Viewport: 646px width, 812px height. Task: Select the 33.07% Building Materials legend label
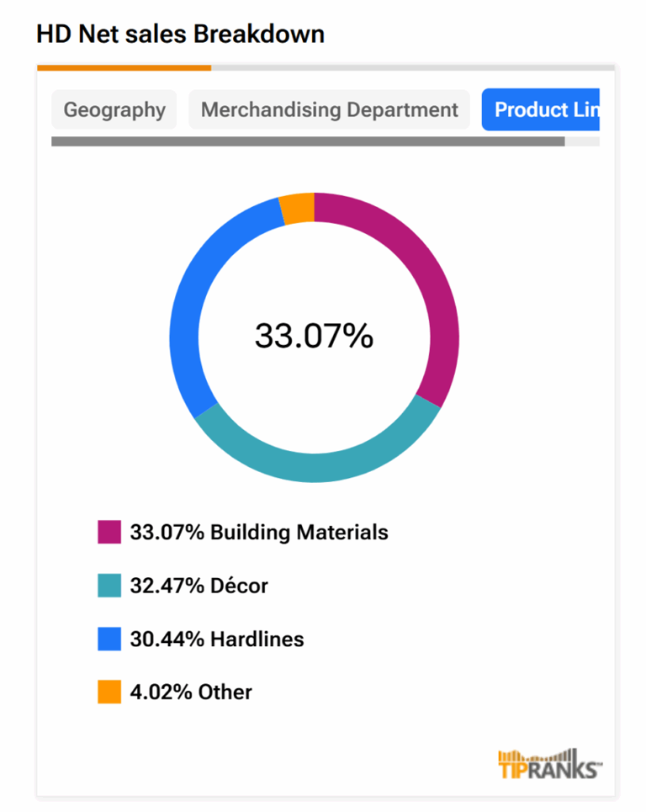coord(259,533)
